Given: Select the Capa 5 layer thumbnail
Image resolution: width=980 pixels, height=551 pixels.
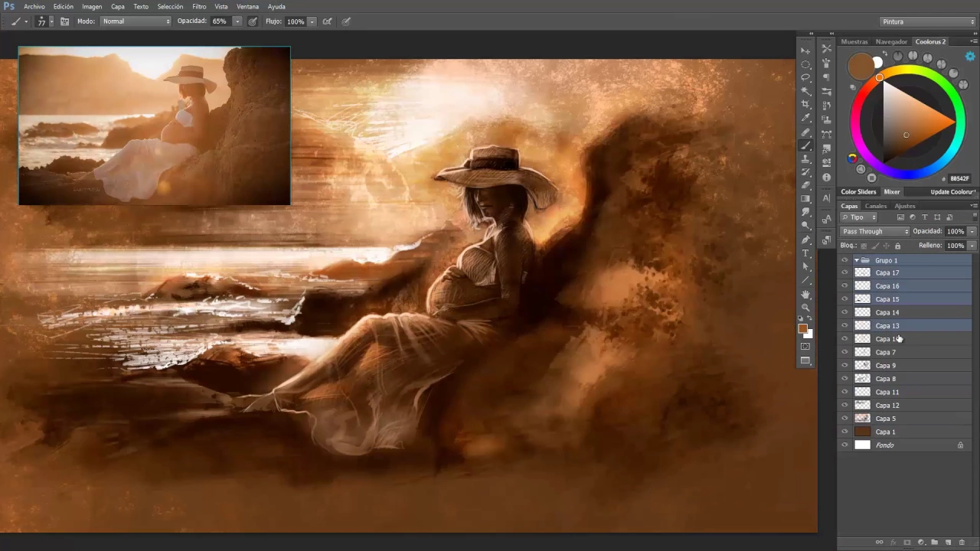Looking at the screenshot, I should (862, 419).
